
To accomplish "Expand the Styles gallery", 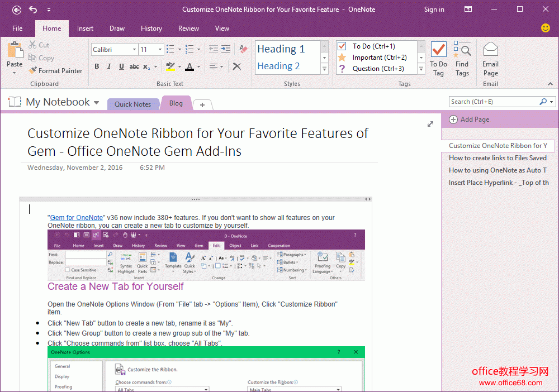I will click(324, 69).
